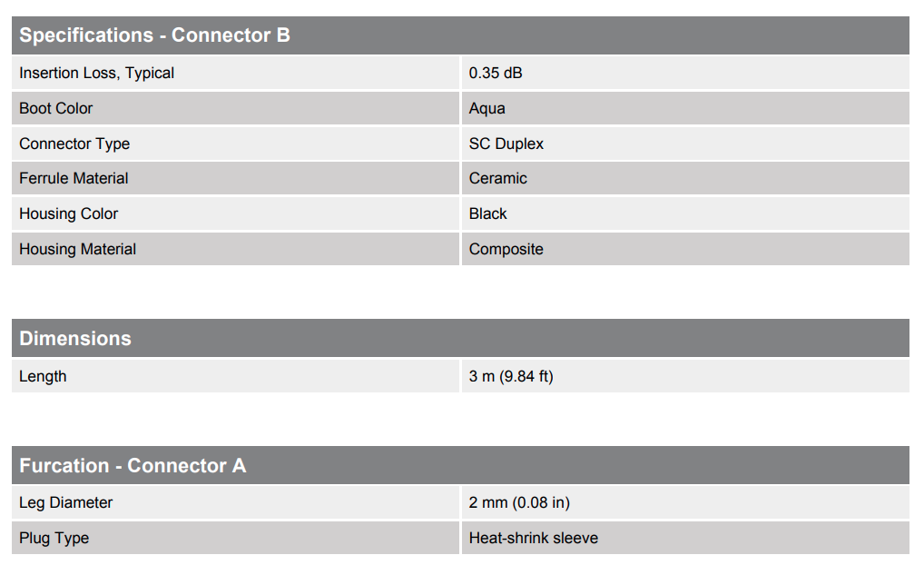Click the SC Duplex value
This screenshot has width=924, height=585.
(506, 144)
